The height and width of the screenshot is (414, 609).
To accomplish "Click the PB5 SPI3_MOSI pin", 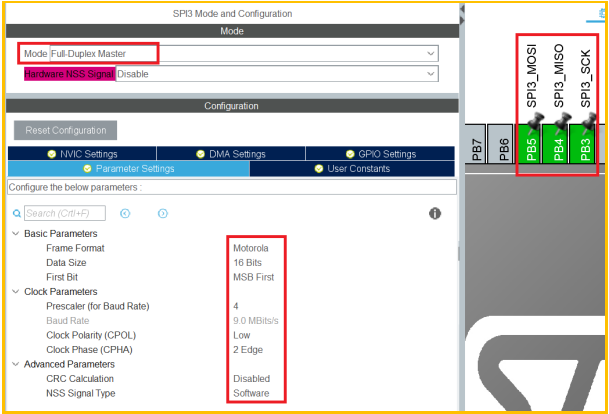I will [533, 151].
